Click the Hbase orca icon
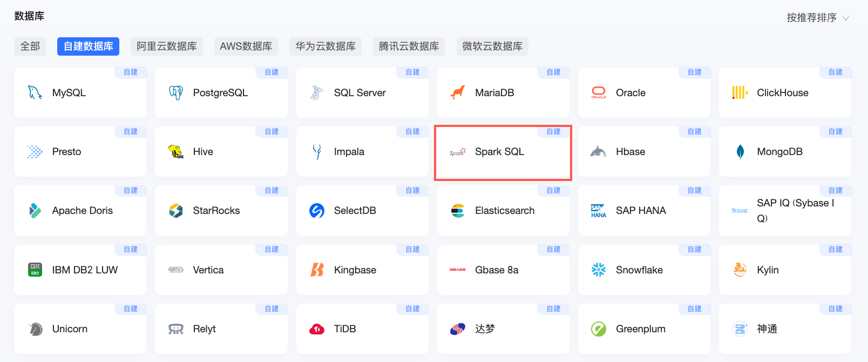Screen dimensions: 868x362 click(599, 152)
